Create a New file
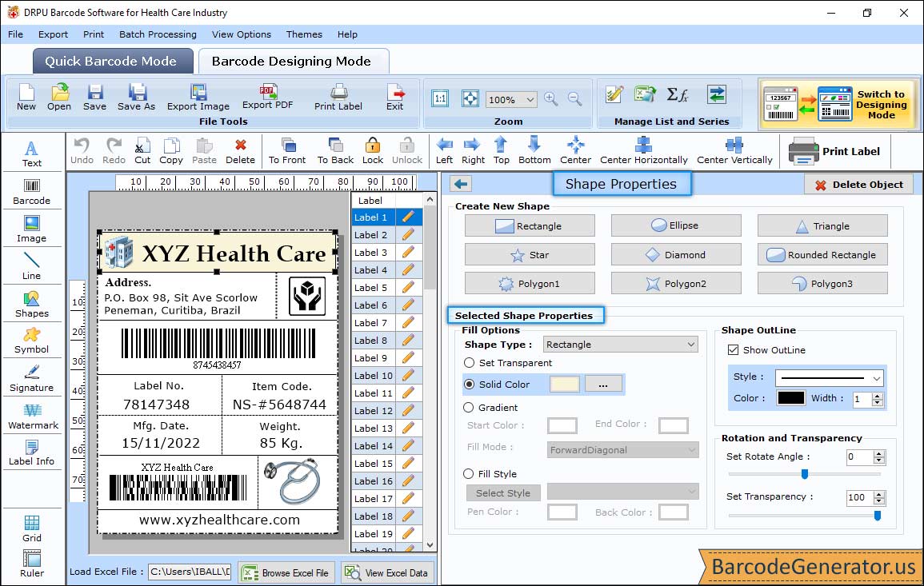The width and height of the screenshot is (924, 586). coord(26,98)
